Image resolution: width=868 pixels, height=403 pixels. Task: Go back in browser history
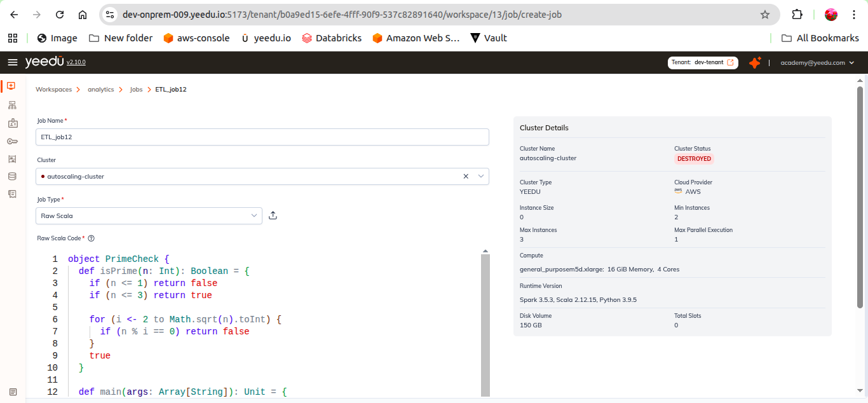pyautogui.click(x=14, y=15)
